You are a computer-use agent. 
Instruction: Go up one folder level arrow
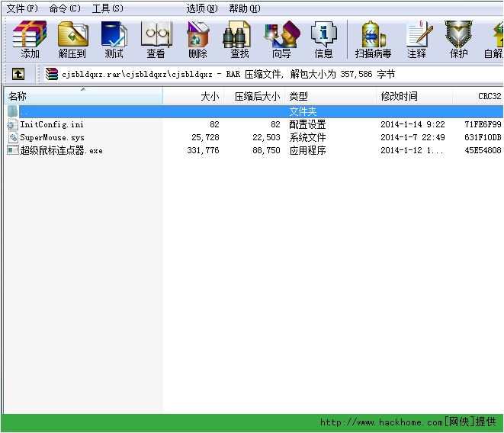18,74
